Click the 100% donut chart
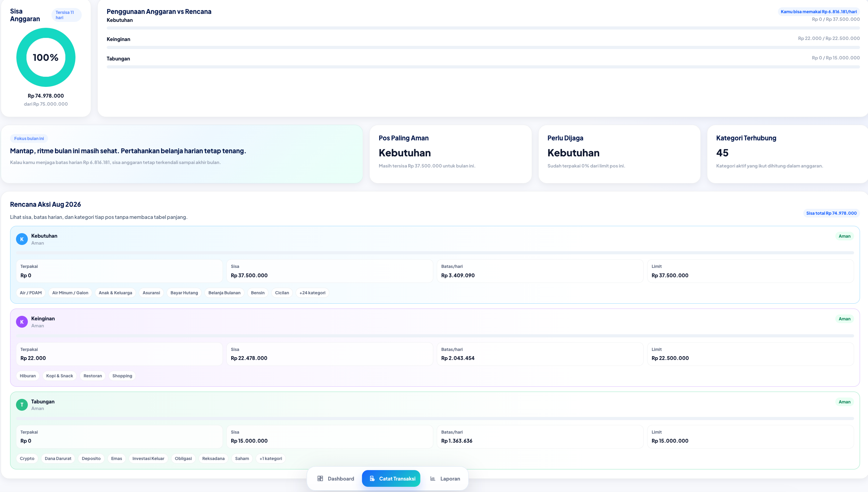This screenshot has height=492, width=868. coord(46,57)
